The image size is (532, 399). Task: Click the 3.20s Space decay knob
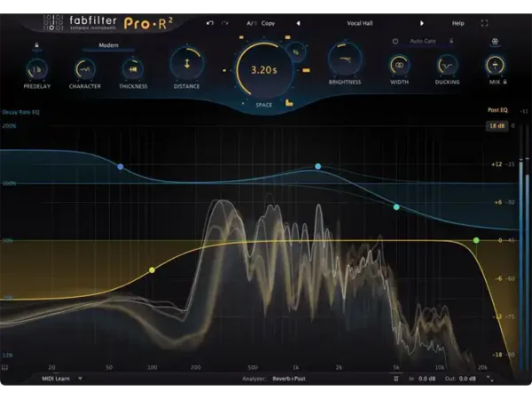(x=264, y=70)
